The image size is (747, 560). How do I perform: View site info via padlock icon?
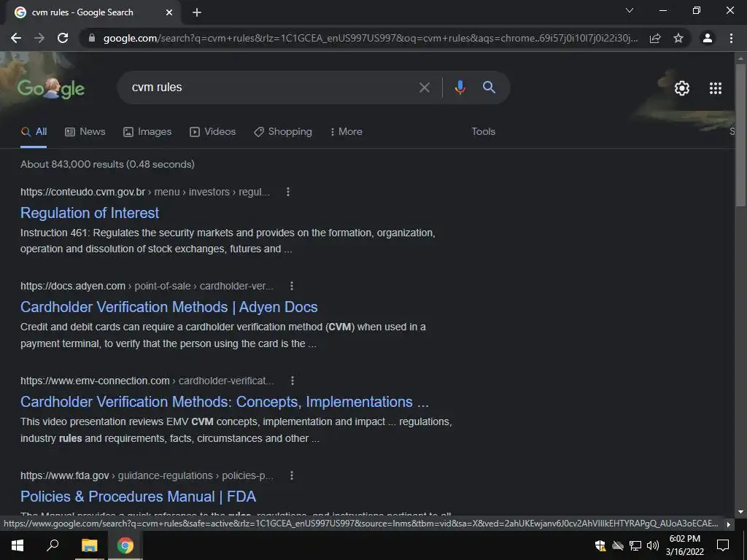pos(92,38)
